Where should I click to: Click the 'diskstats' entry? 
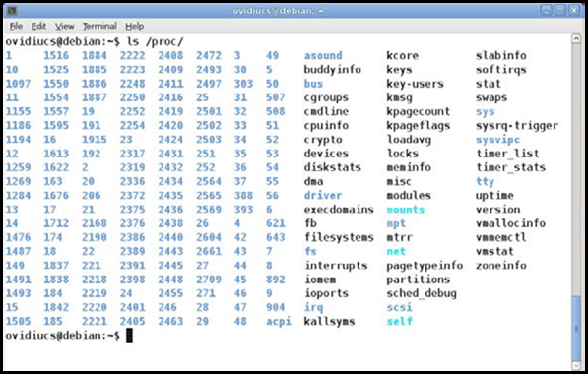332,167
